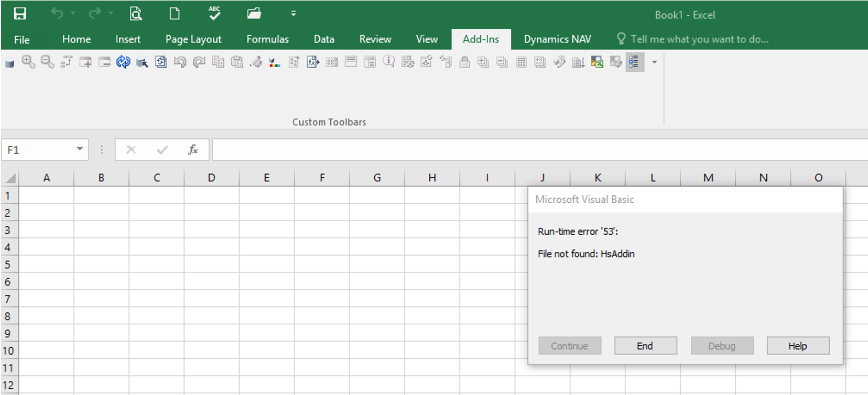Open Print Preview from Quick Access Toolbar

136,14
